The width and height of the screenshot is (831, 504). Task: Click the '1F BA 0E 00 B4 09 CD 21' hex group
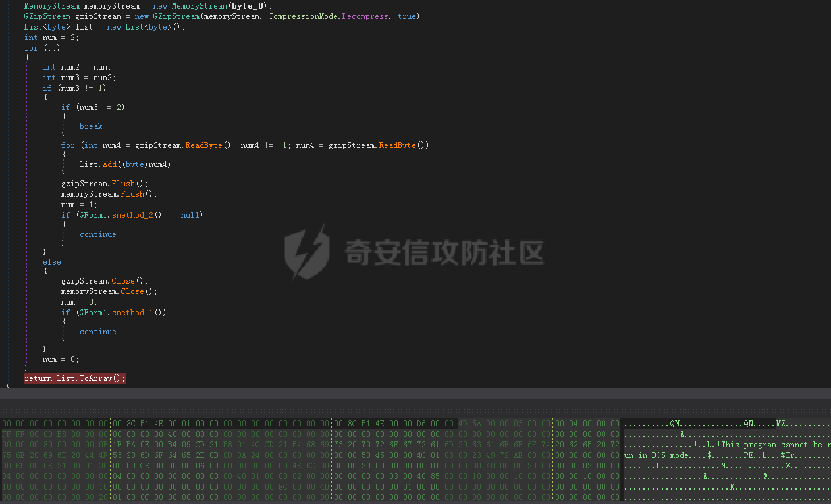tap(167, 445)
